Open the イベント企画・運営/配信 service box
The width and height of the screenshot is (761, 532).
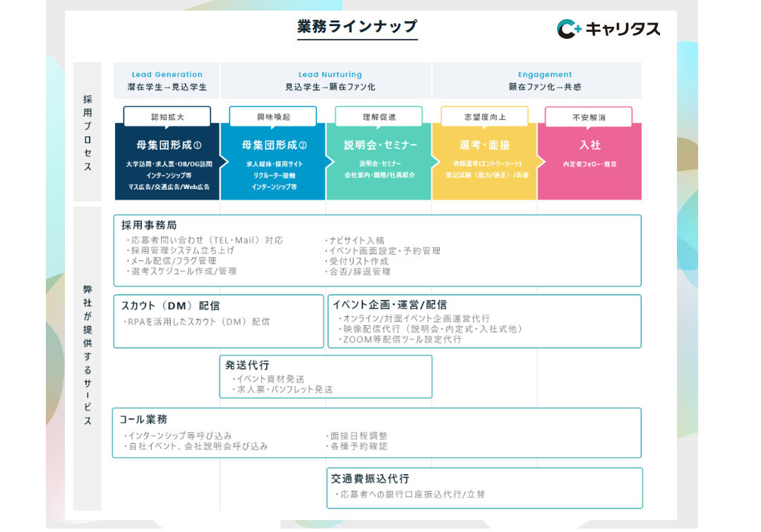484,321
